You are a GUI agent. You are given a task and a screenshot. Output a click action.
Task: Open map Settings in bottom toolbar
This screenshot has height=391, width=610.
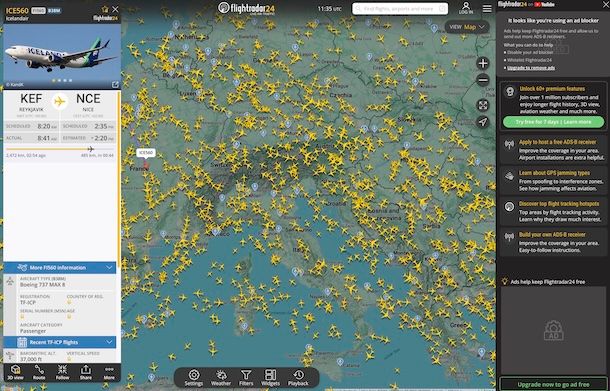click(x=194, y=377)
